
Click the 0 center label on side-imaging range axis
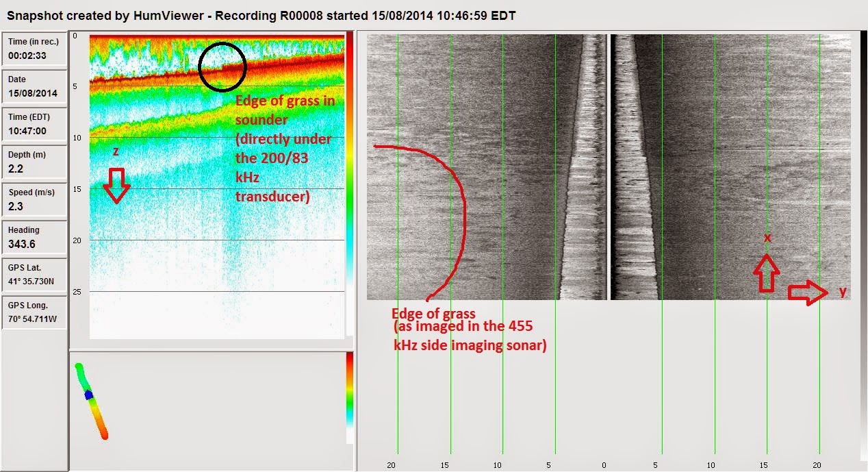604,466
